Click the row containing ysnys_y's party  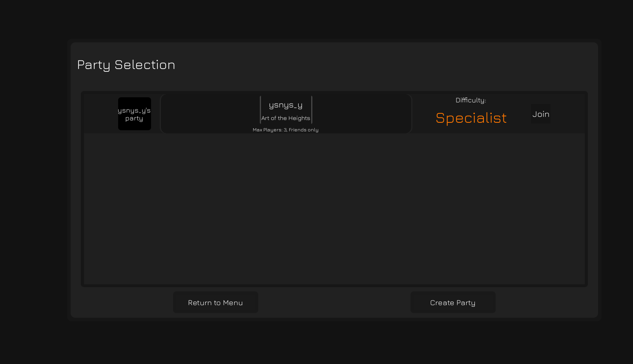click(334, 113)
